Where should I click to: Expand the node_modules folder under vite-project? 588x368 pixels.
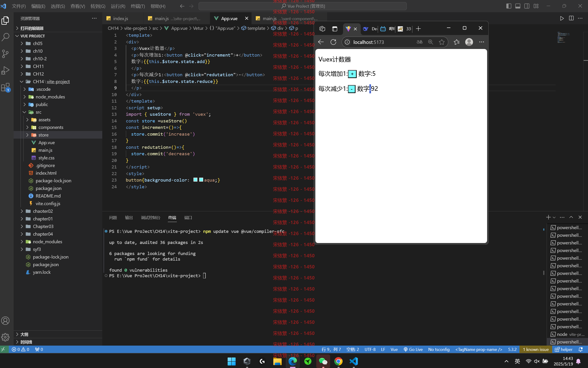click(x=58, y=97)
